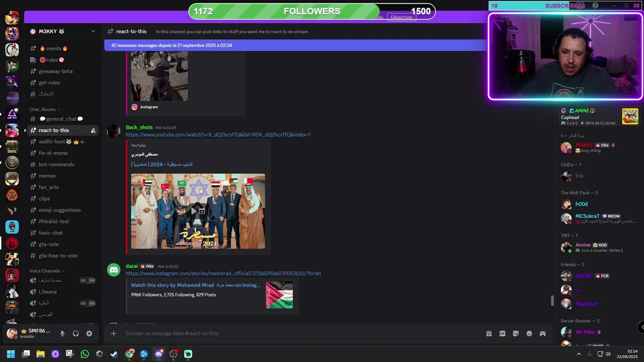
Task: Open Discord taskbar icon
Action: point(159,354)
